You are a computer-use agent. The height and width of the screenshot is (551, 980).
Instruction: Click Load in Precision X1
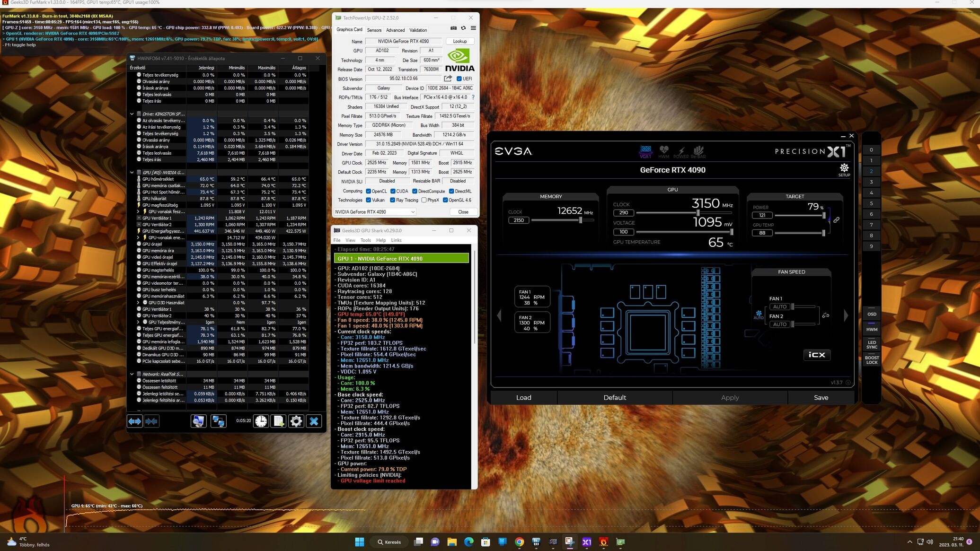(523, 398)
